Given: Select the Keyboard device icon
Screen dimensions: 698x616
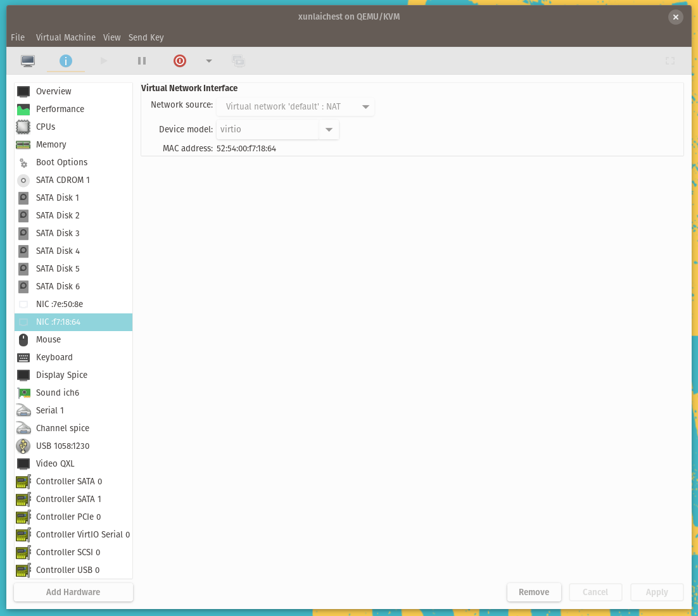Looking at the screenshot, I should pos(23,358).
